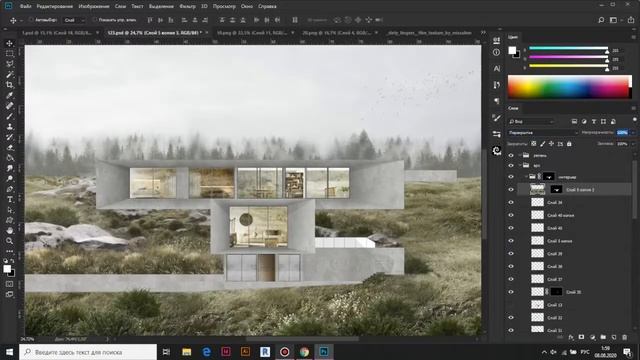Open the Просмотр menu

click(x=224, y=7)
